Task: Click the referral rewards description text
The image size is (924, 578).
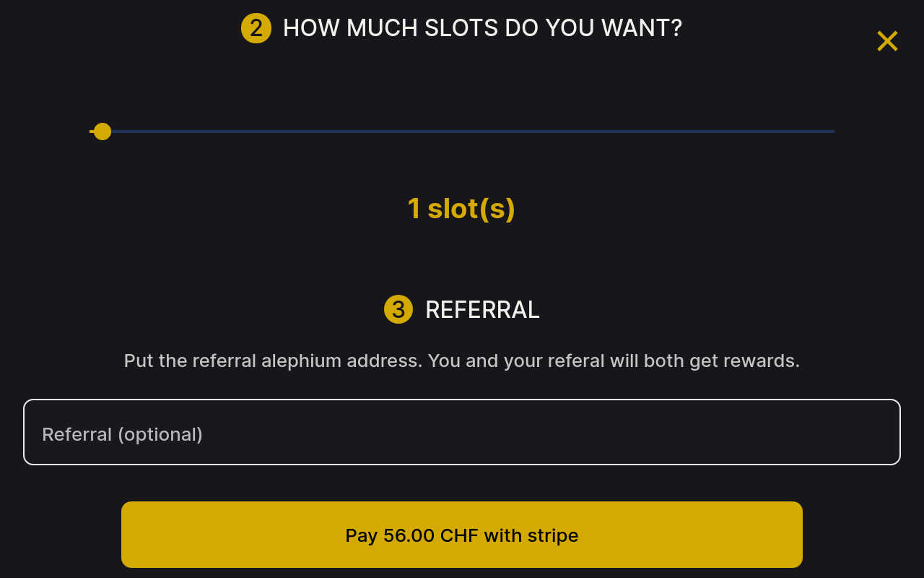Action: point(462,361)
